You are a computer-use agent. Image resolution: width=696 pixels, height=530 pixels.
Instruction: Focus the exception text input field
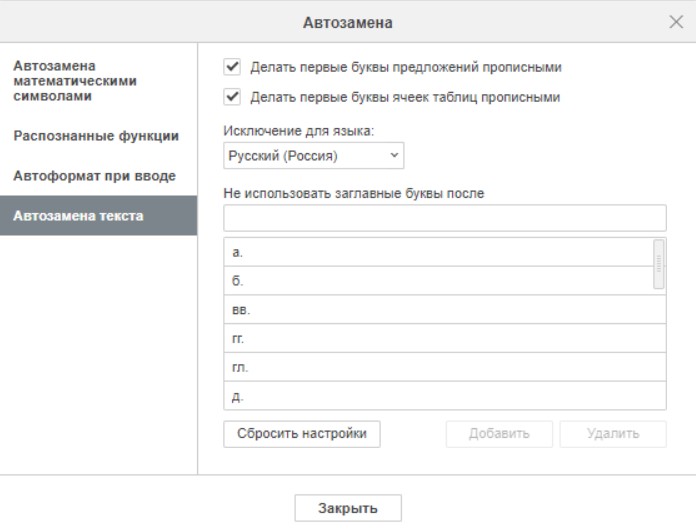tap(445, 218)
